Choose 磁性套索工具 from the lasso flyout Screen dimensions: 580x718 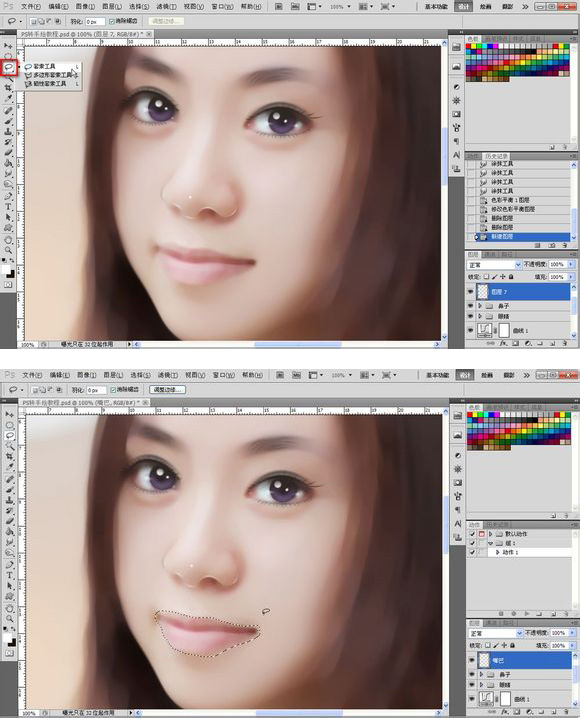click(x=49, y=84)
